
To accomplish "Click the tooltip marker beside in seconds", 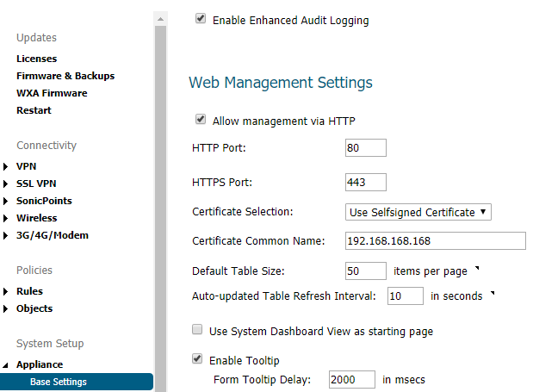I will 492,293.
